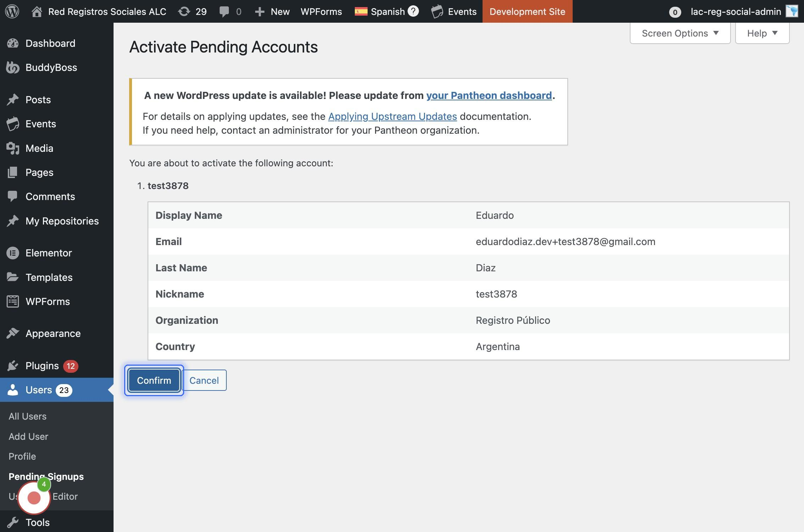Click the WordPress logo icon
Image resolution: width=804 pixels, height=532 pixels.
coord(12,11)
